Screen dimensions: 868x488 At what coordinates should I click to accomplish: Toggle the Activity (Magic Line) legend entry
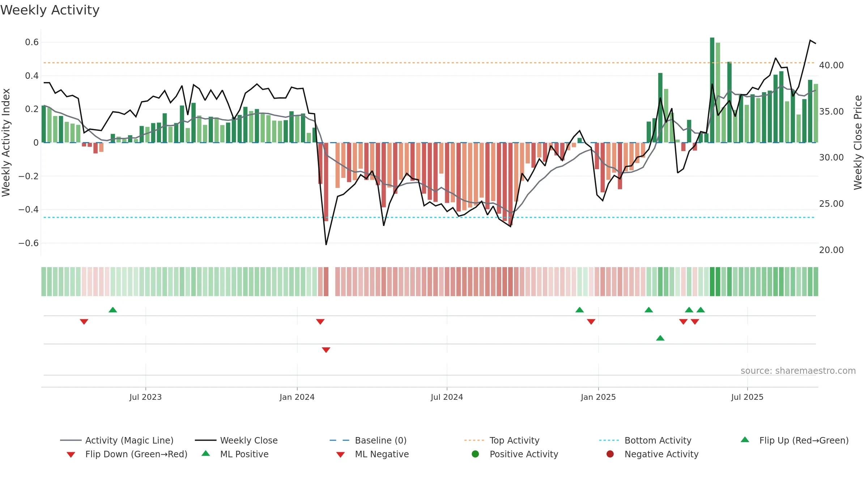117,440
